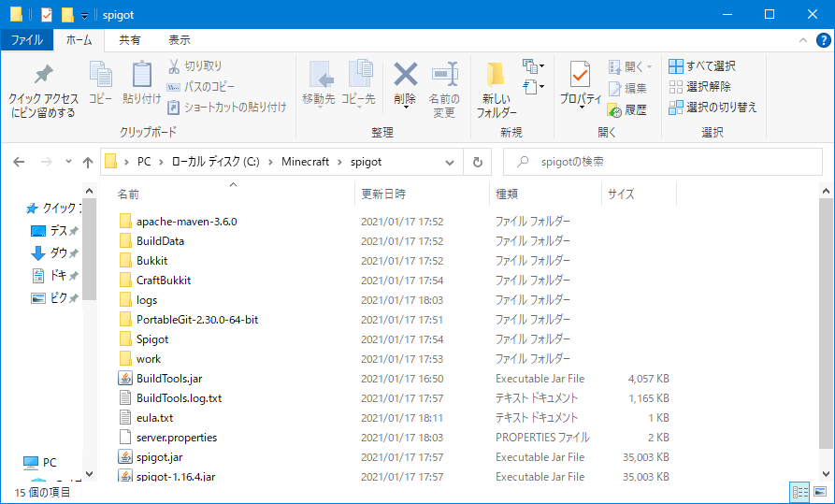The height and width of the screenshot is (504, 835).
Task: Open Easy Access dropdown icon
Action: click(534, 86)
